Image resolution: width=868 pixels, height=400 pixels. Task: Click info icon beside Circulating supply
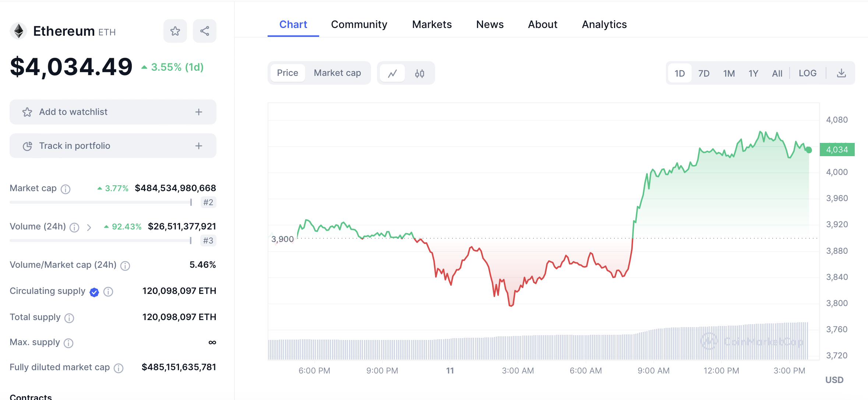click(x=108, y=292)
